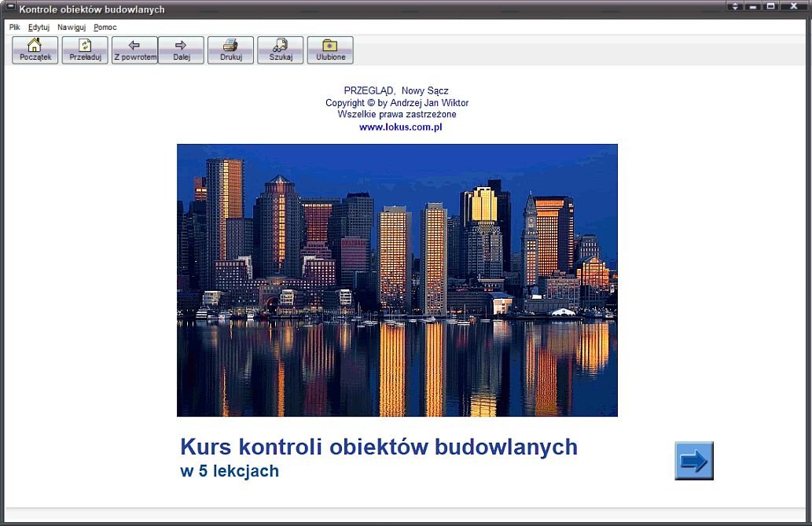Viewport: 812px width, 526px height.
Task: Click the Kurs kontroli obiektów budowlanych heading
Action: click(379, 447)
